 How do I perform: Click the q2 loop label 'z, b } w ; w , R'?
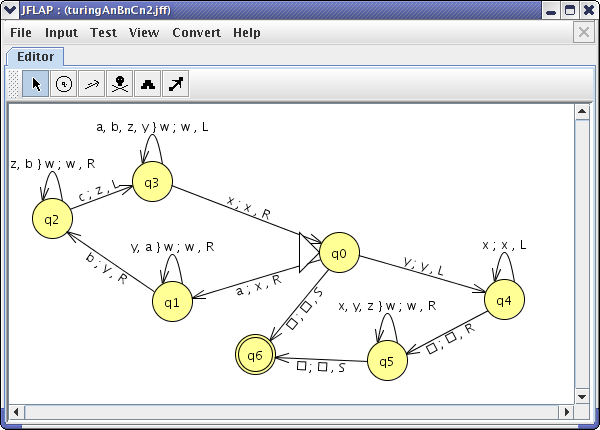click(x=53, y=164)
